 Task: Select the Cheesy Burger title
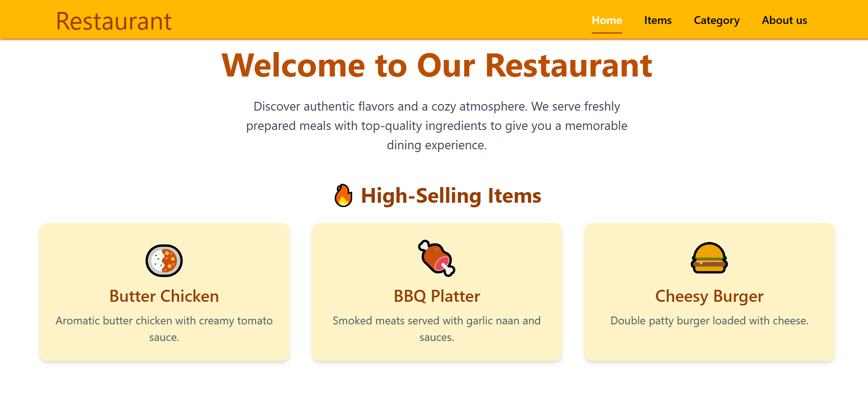(709, 296)
